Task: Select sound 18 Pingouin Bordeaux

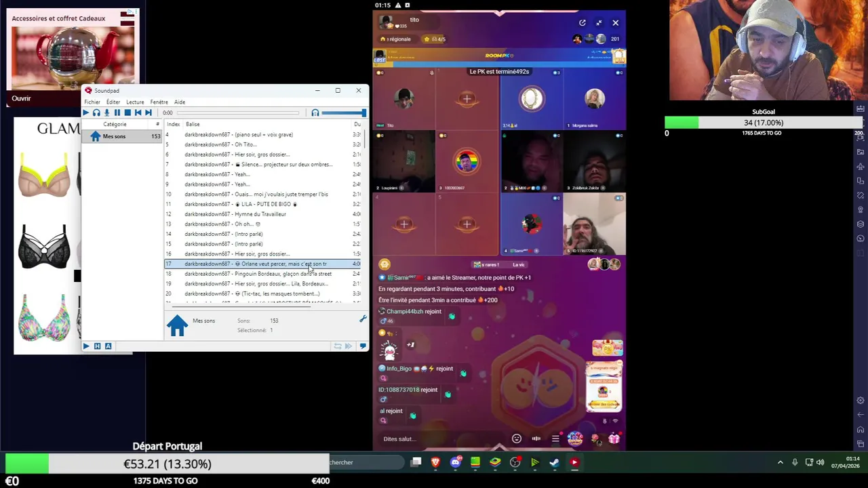Action: click(263, 274)
